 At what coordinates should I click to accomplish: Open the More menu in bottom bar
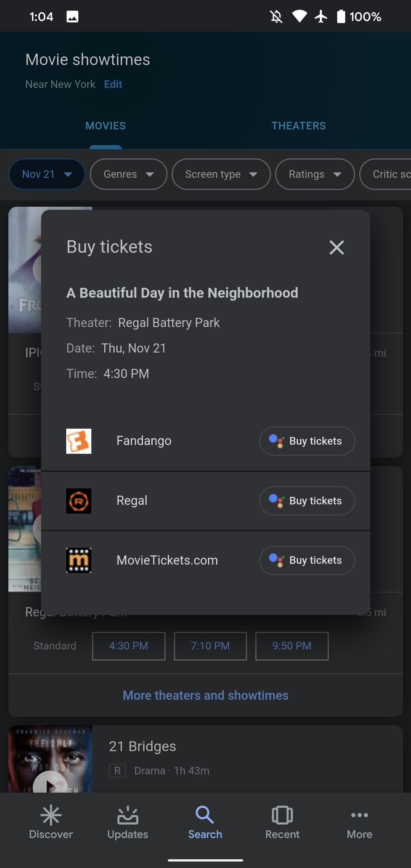[359, 822]
